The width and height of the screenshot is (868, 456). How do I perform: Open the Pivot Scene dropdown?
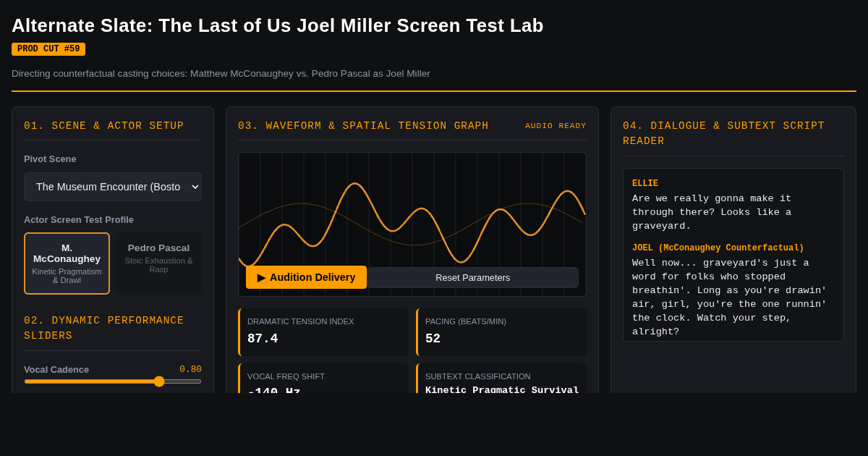[x=113, y=187]
